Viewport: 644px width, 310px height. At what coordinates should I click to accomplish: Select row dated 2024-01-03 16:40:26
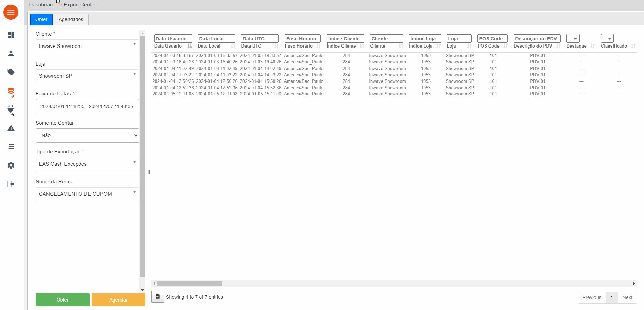click(x=394, y=62)
